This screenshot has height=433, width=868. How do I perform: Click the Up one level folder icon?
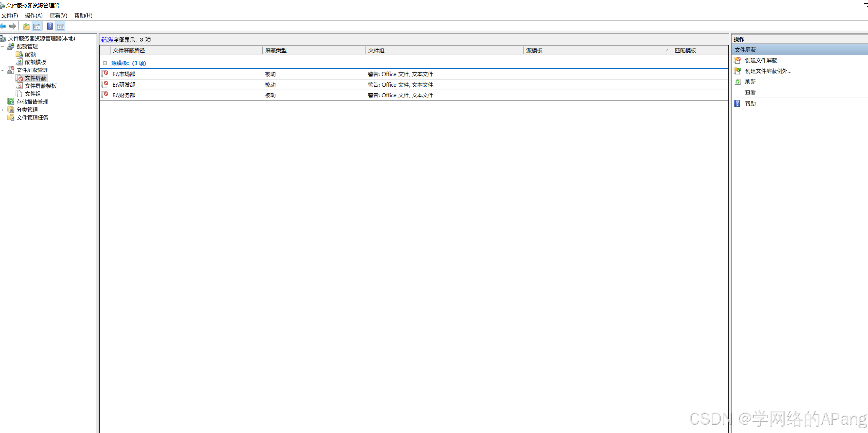click(26, 26)
